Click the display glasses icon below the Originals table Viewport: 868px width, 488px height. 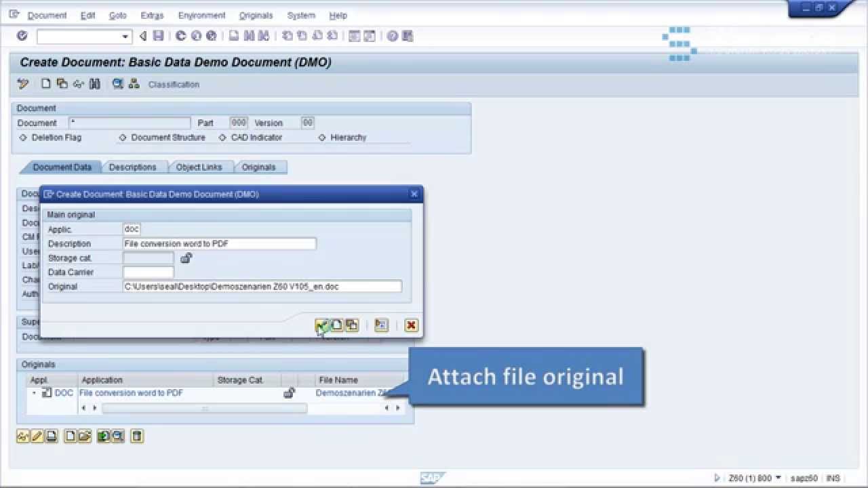coord(23,436)
